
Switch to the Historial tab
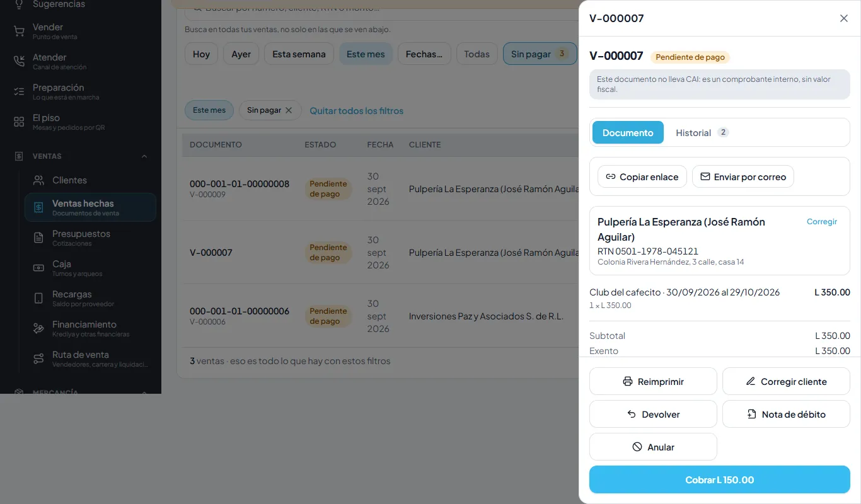702,133
